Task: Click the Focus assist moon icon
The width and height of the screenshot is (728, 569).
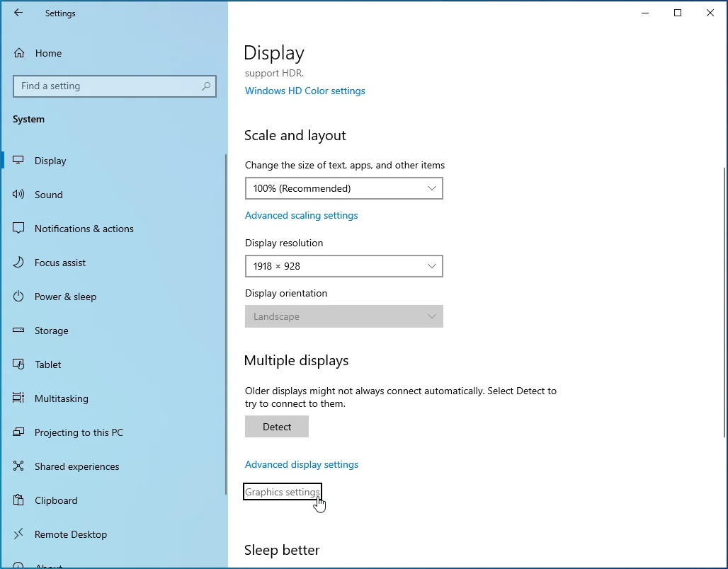Action: [18, 263]
